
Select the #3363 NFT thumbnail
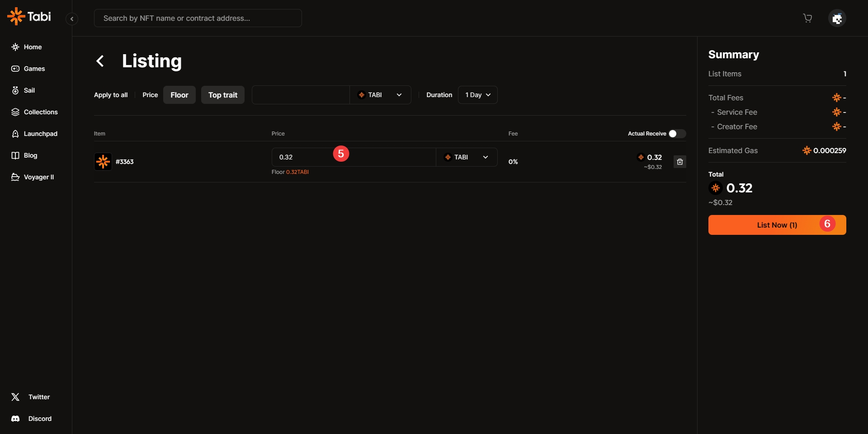[x=103, y=162]
